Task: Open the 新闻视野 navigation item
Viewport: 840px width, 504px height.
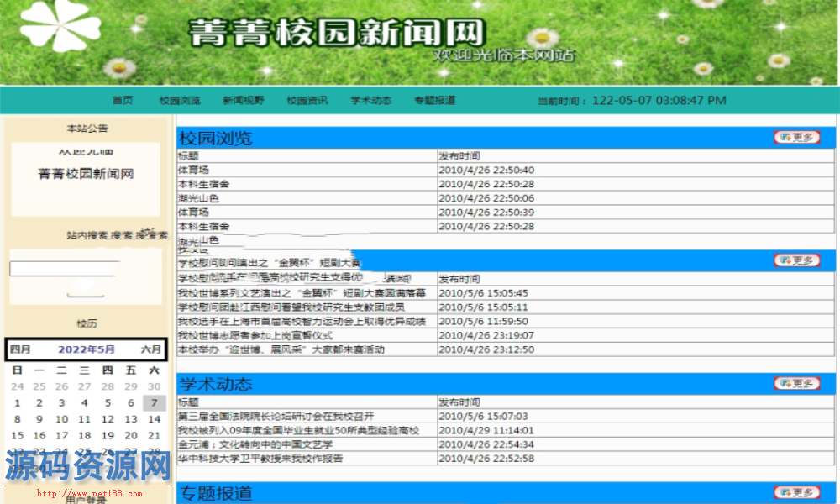Action: 243,101
